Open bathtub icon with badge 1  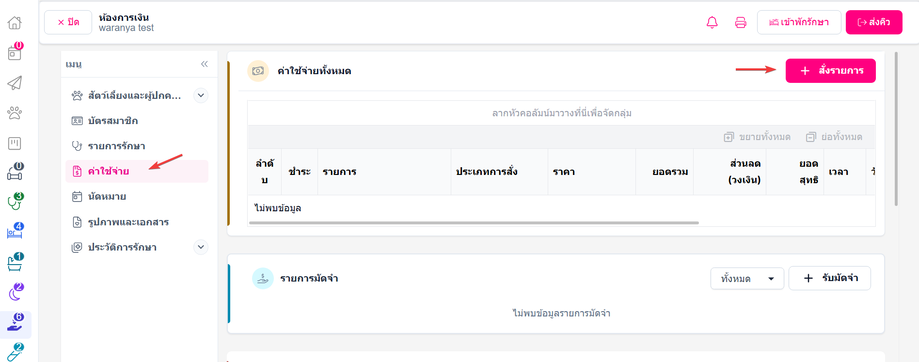[15, 261]
